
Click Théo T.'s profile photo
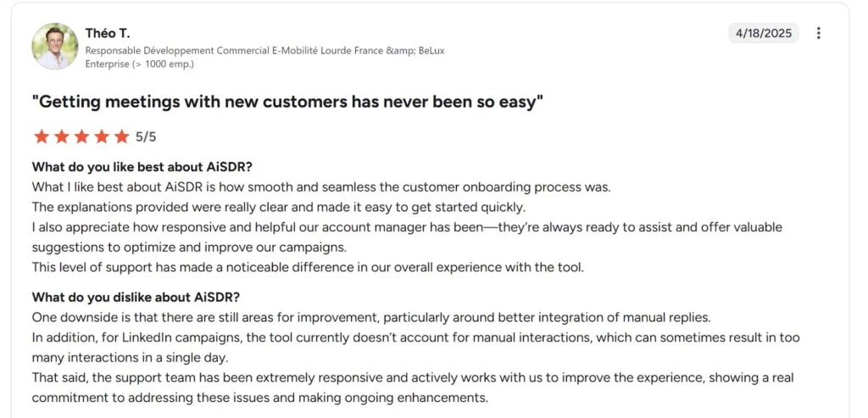pos(55,47)
